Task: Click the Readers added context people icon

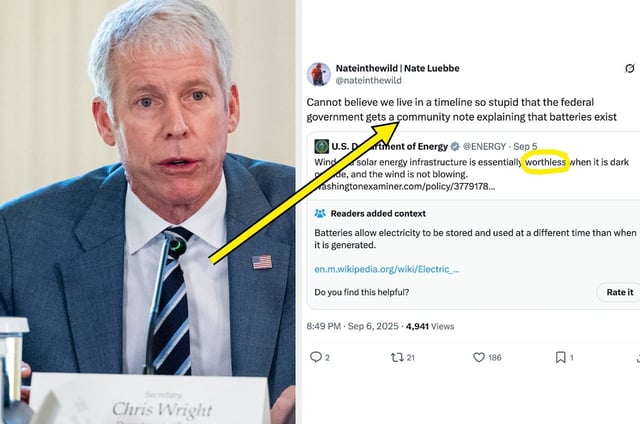Action: 320,213
